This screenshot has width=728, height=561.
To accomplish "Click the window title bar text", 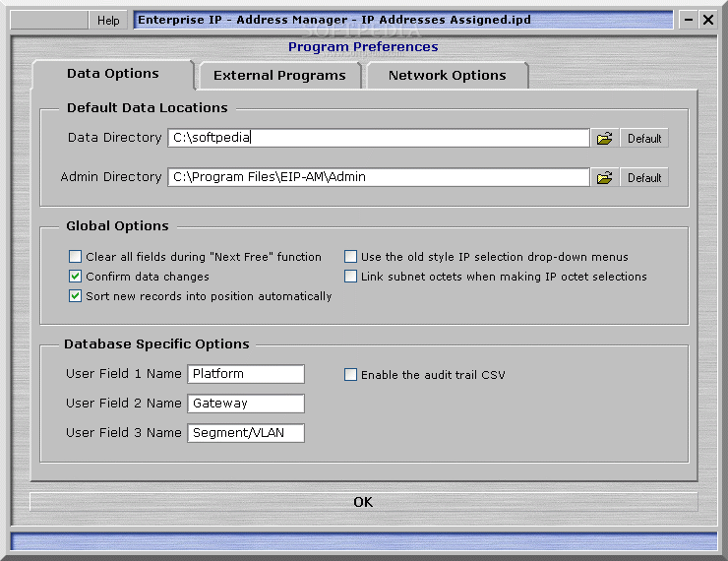I will [x=334, y=20].
